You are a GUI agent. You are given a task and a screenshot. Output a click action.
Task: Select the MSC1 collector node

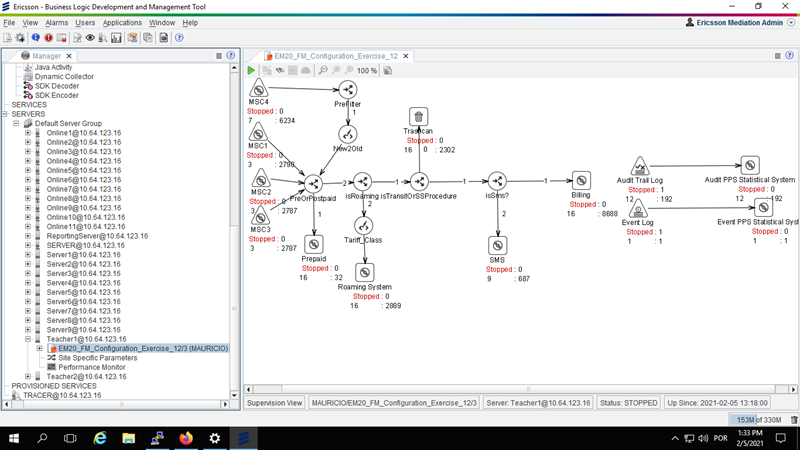point(258,133)
